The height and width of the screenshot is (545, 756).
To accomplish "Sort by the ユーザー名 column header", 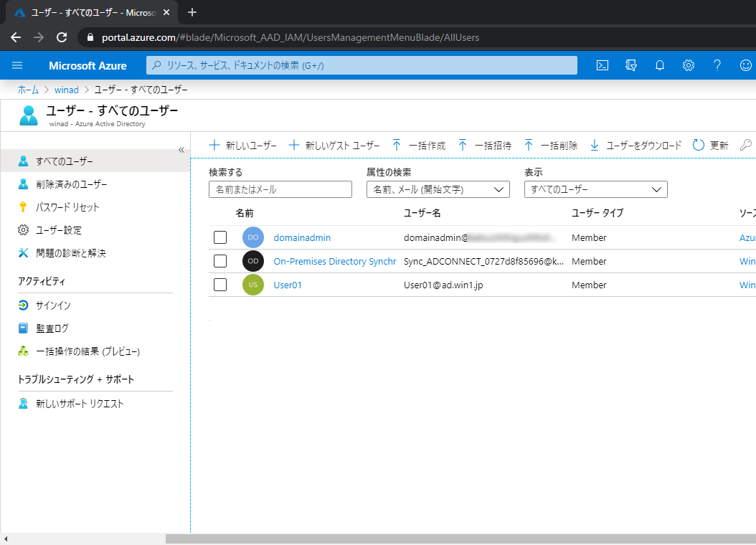I will coord(422,213).
